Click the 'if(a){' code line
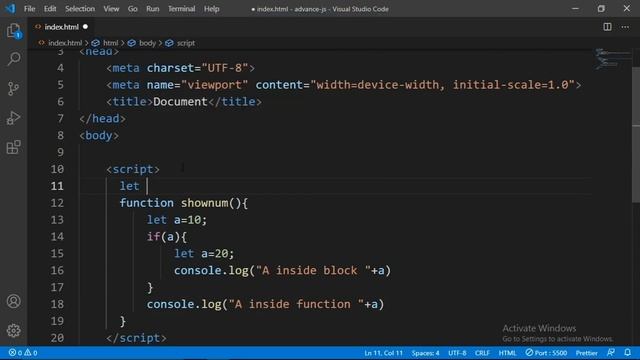This screenshot has height=360, width=640. coord(167,237)
